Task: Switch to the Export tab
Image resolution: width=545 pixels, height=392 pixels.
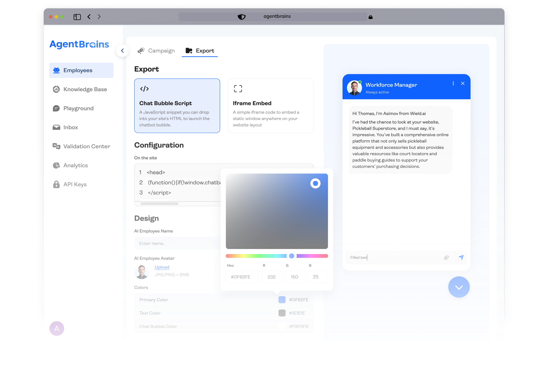Action: [200, 51]
